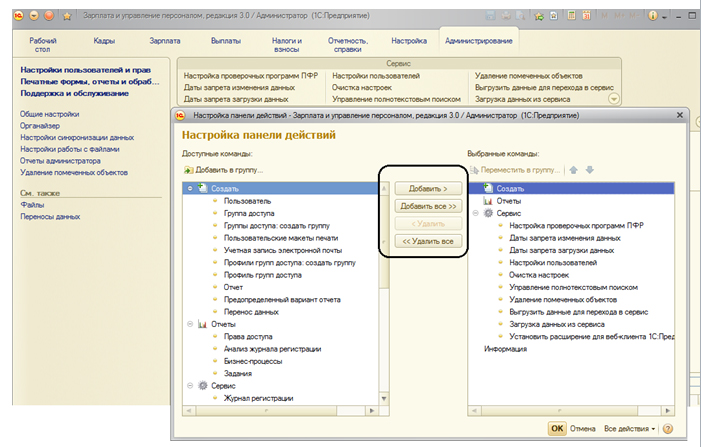Click the M memory button in top toolbar

[x=605, y=16]
